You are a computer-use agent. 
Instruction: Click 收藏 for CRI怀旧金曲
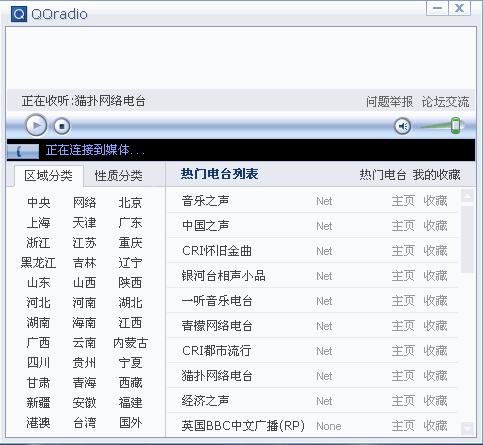[x=435, y=251]
